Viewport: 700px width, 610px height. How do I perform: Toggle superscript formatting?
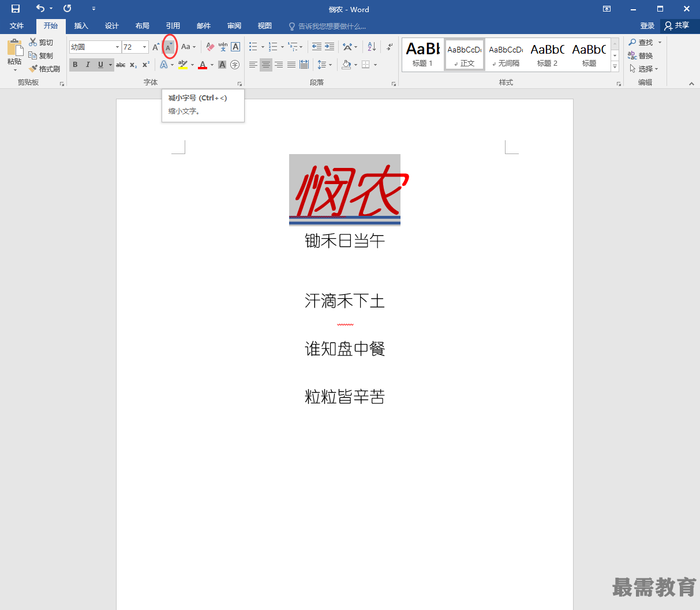point(146,65)
